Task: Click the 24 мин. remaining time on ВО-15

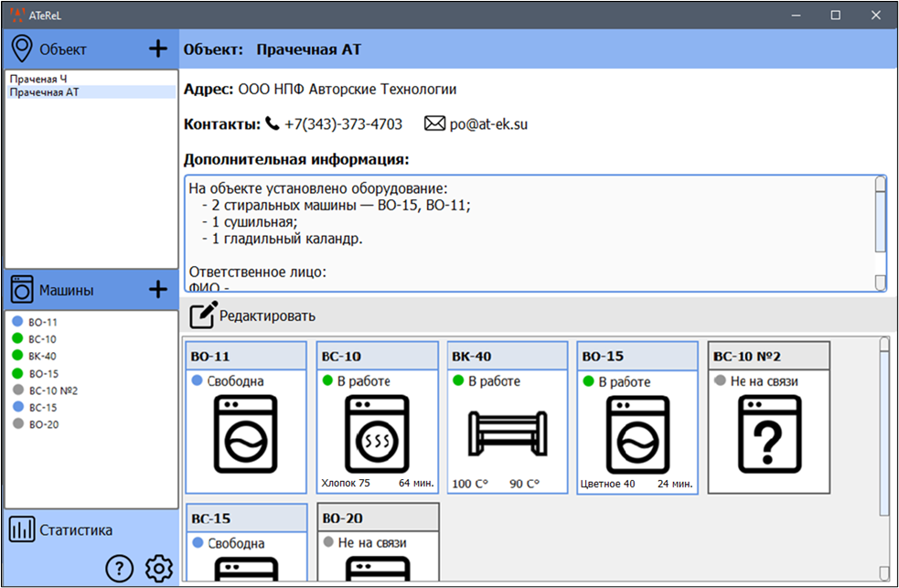Action: 675,484
